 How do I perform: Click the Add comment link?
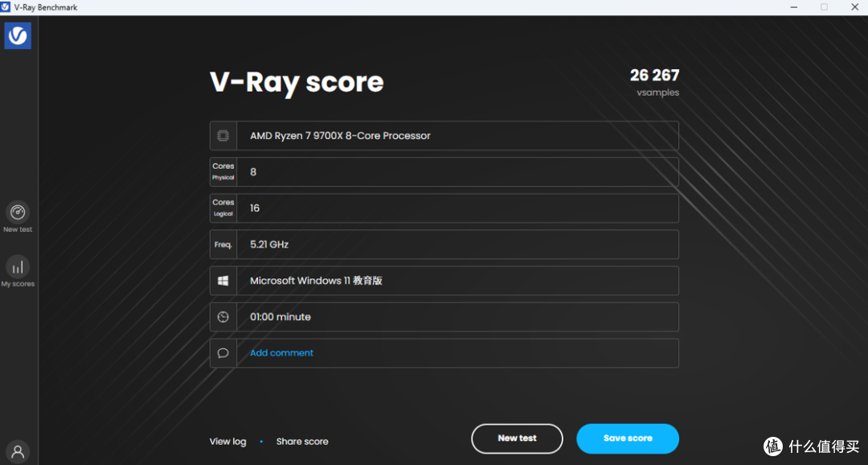pos(281,353)
